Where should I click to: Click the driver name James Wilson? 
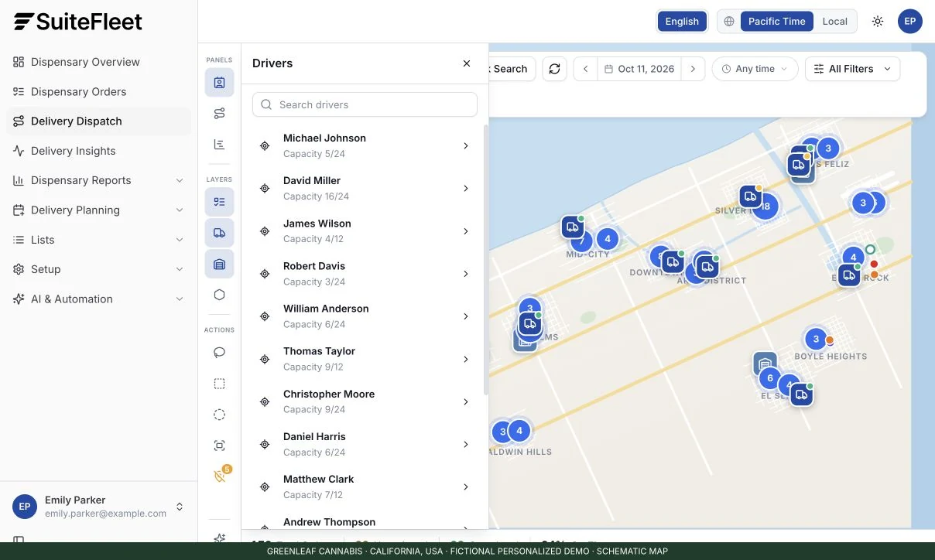coord(317,224)
